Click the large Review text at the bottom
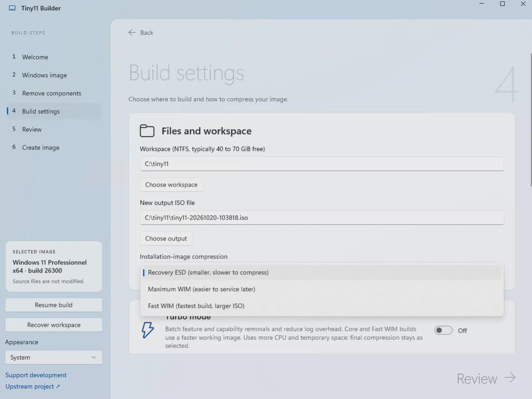 point(477,379)
